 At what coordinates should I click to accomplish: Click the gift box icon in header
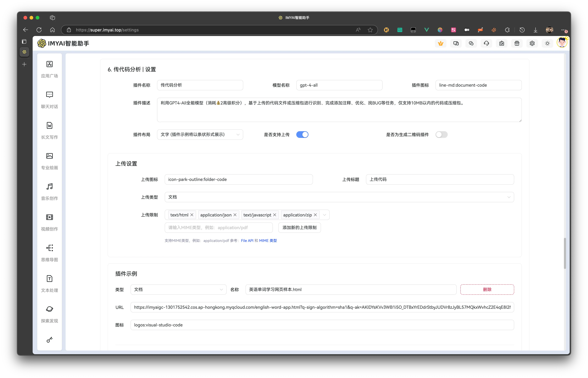(517, 43)
